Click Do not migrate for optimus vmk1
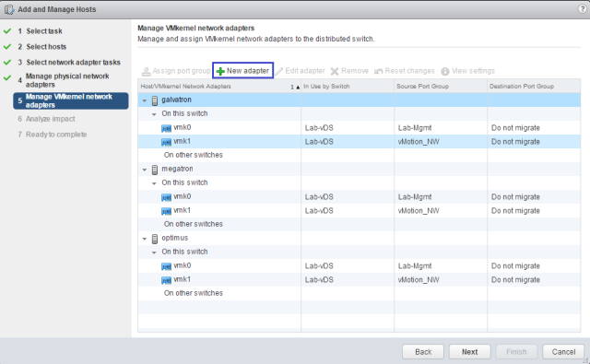Screen dimensions: 590x364 [x=515, y=280]
